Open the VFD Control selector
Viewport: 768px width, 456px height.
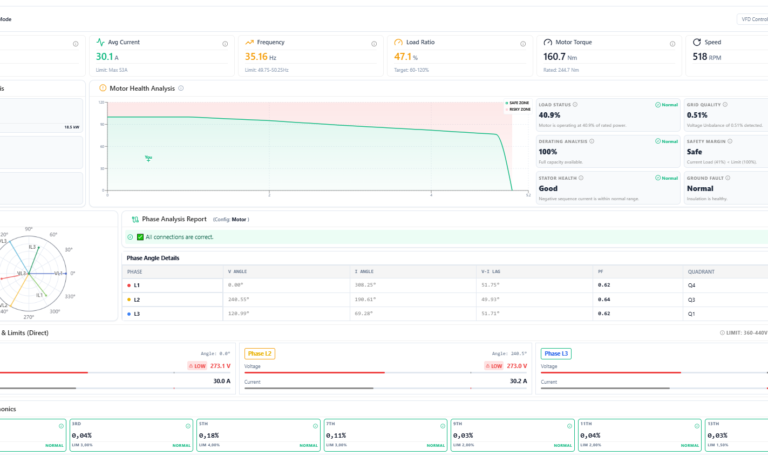click(x=753, y=19)
